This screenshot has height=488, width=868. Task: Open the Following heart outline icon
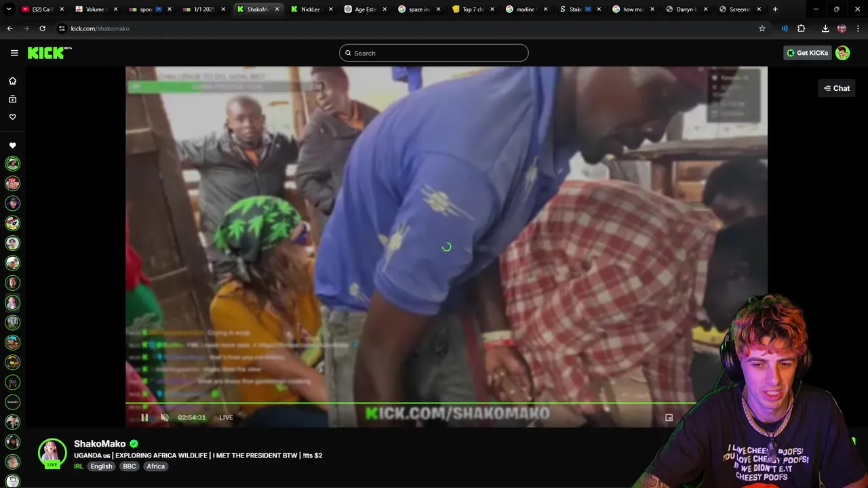click(12, 117)
